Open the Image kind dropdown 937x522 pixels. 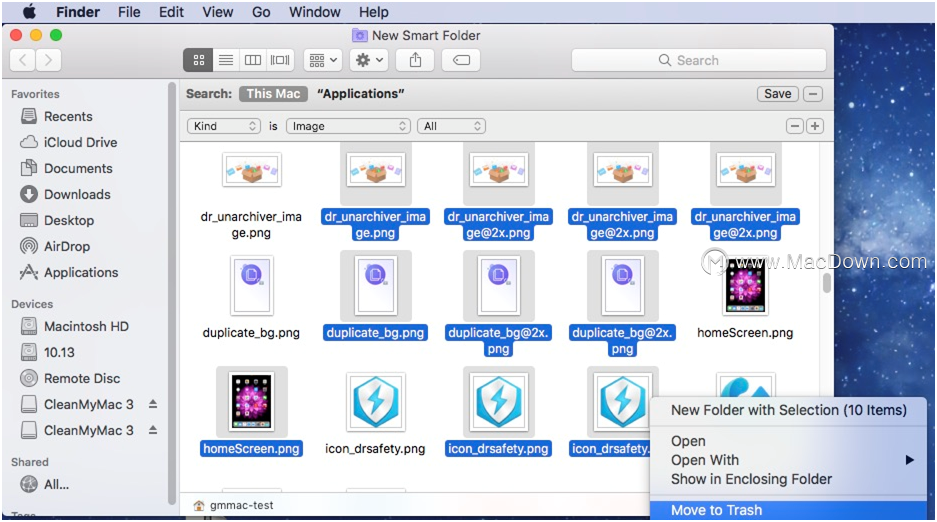coord(348,126)
